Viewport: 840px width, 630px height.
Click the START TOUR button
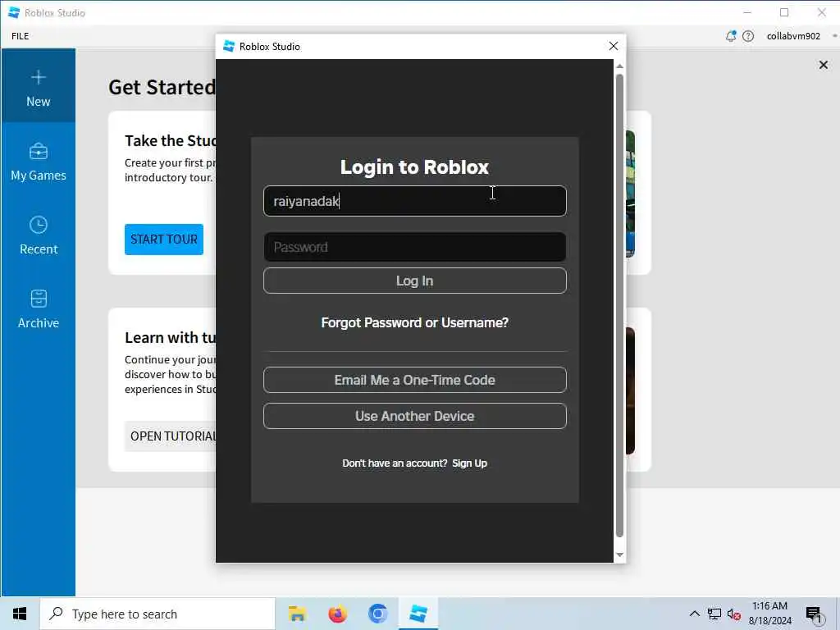164,239
